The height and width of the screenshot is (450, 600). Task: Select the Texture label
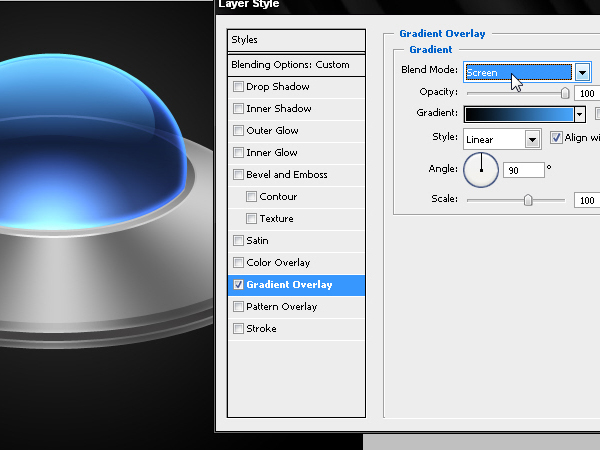[x=277, y=218]
